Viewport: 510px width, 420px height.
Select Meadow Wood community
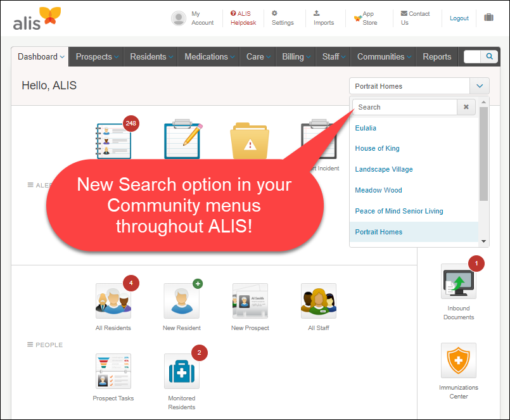click(414, 190)
